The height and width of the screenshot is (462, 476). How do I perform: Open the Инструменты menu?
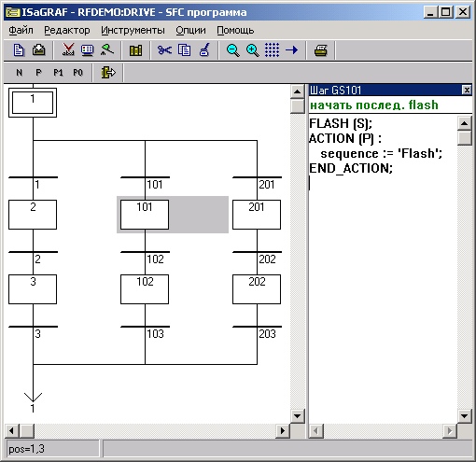pos(133,30)
